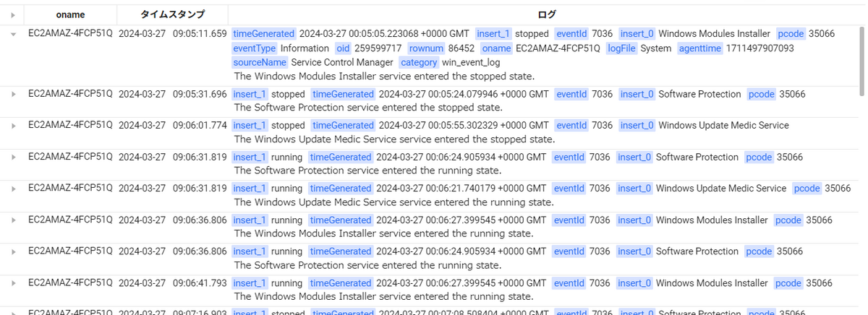The image size is (868, 315).
Task: Click message 'Windows Update Medic Service entered the running state'
Action: pos(393,202)
